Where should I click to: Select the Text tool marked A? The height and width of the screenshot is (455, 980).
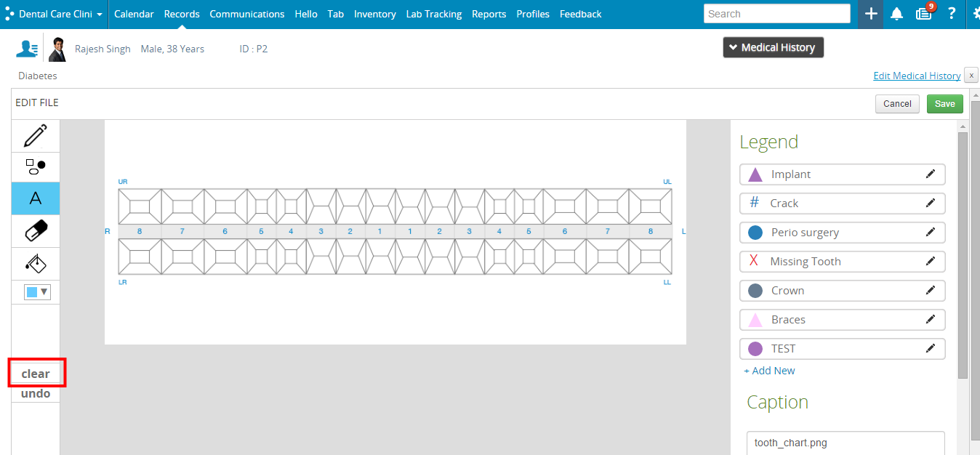point(36,198)
